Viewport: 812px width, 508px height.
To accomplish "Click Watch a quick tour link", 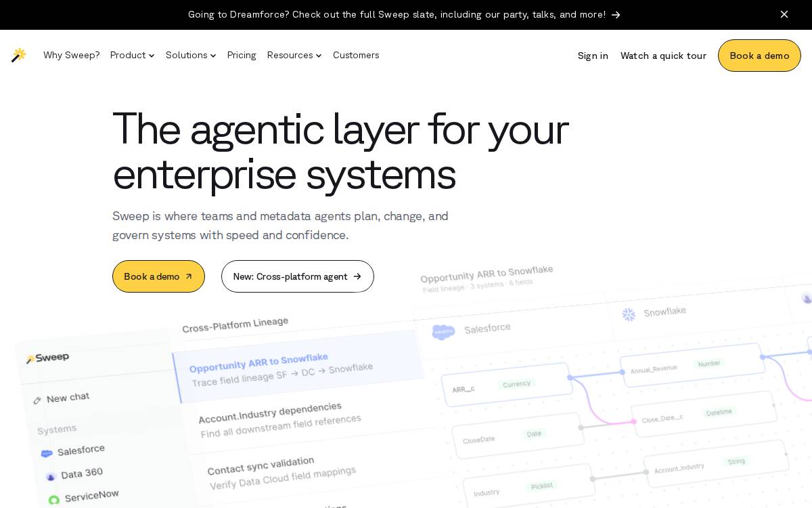I will click(x=663, y=56).
